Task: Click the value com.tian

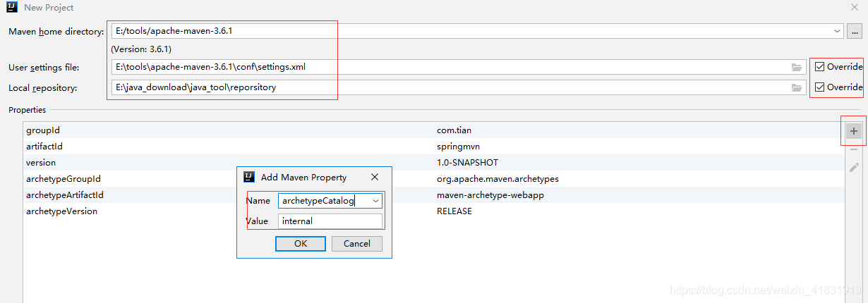Action: [x=455, y=130]
